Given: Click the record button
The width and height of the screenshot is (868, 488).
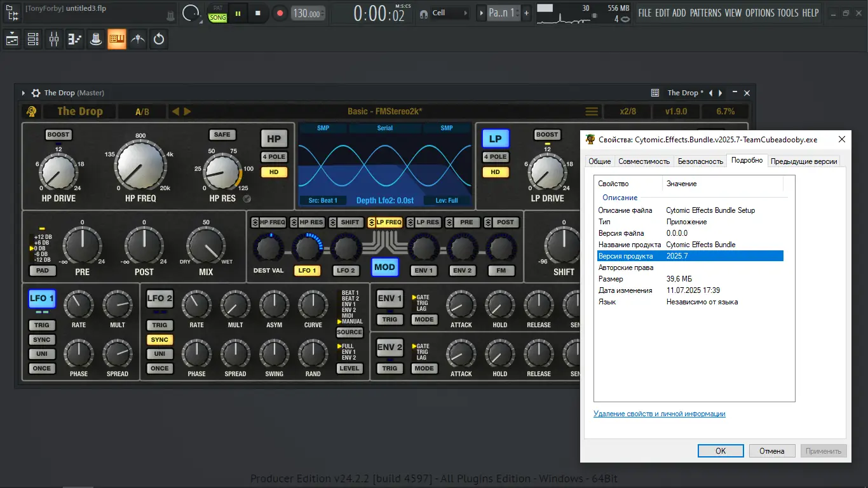Looking at the screenshot, I should click(279, 13).
